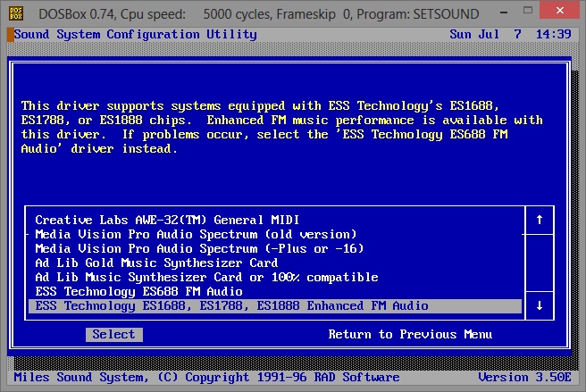Click the DOSBox icon in the title bar
This screenshot has width=586, height=392.
(16, 13)
